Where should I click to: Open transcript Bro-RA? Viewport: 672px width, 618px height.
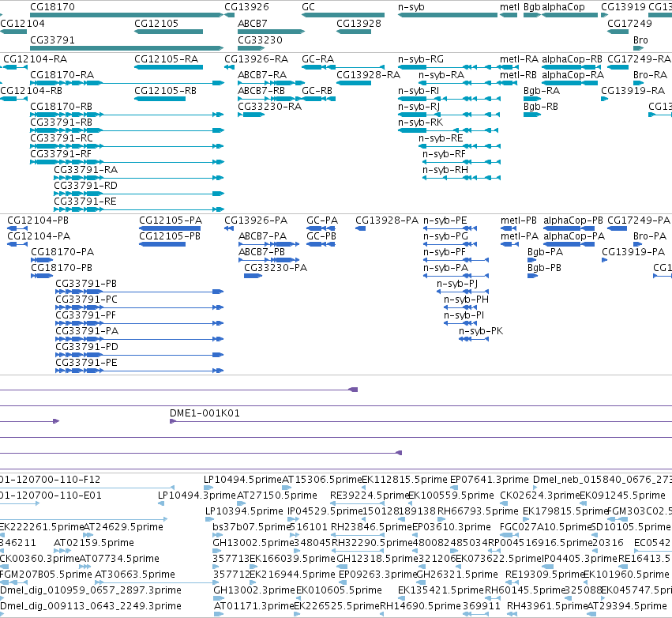click(x=650, y=75)
